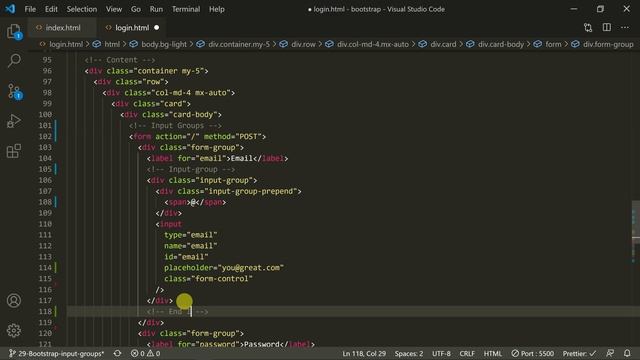The width and height of the screenshot is (640, 360).
Task: Click the VS Code logo icon
Action: [10, 9]
